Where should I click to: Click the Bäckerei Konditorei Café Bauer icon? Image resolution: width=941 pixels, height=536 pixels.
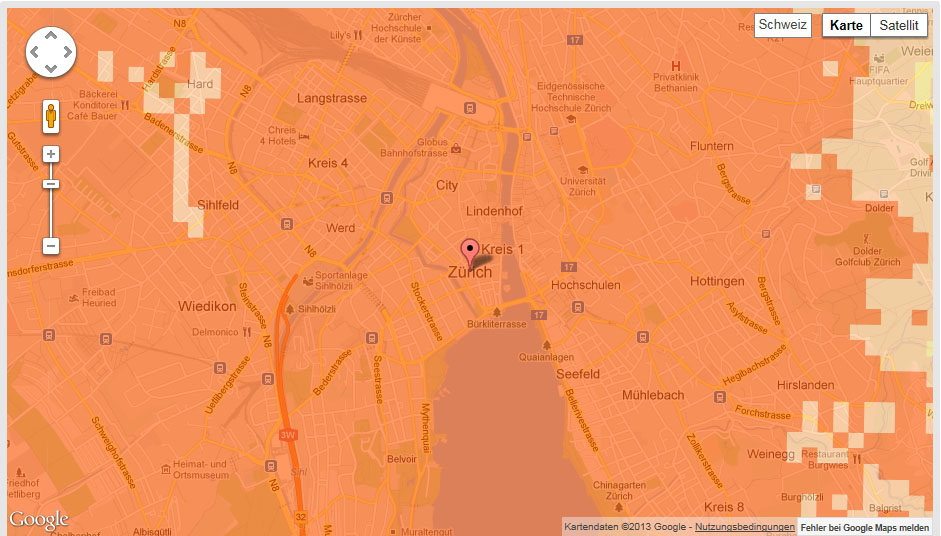125,105
